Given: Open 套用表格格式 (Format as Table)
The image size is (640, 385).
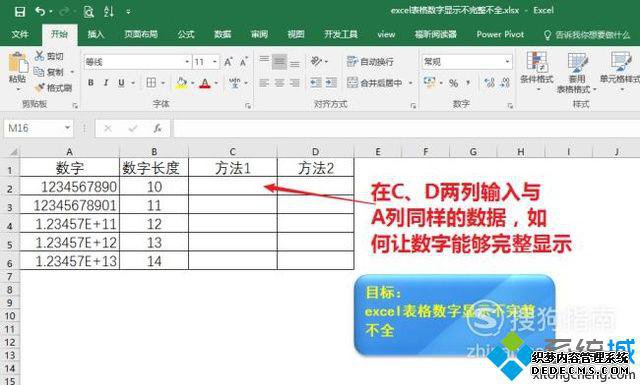Looking at the screenshot, I should tap(577, 73).
